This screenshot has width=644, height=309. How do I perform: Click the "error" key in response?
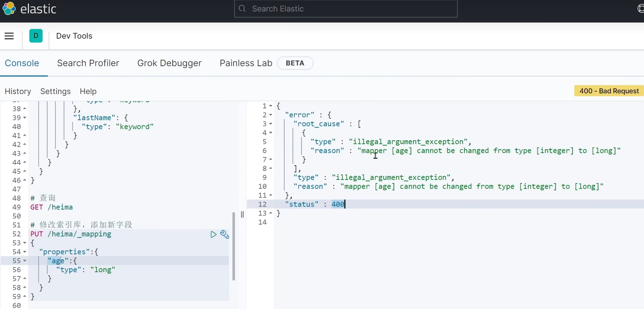300,115
